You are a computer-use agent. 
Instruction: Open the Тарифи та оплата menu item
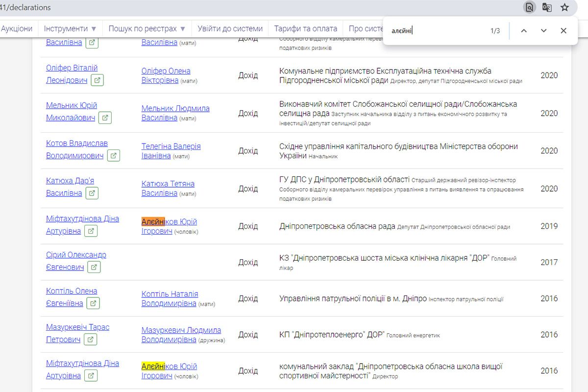[x=305, y=28]
